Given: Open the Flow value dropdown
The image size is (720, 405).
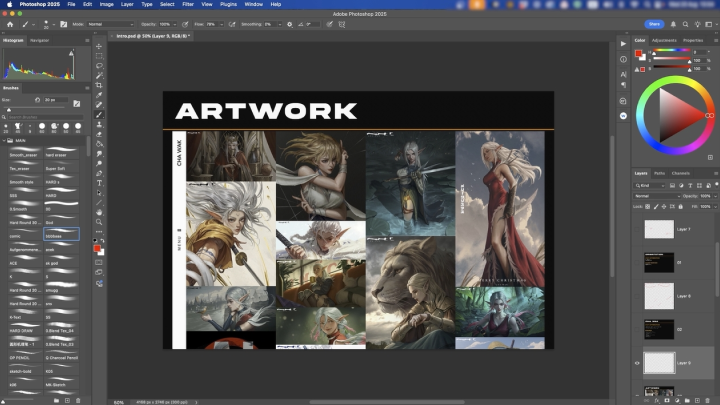Looking at the screenshot, I should (x=221, y=24).
